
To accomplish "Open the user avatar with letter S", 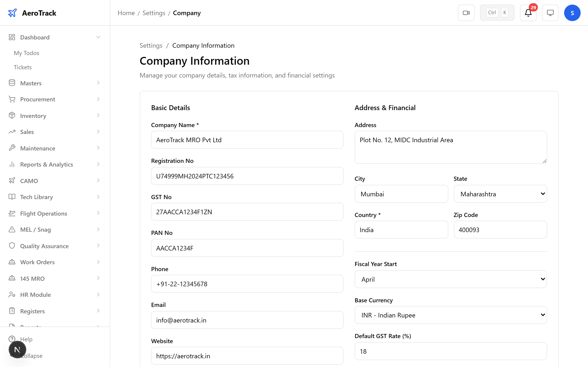I will coord(572,13).
